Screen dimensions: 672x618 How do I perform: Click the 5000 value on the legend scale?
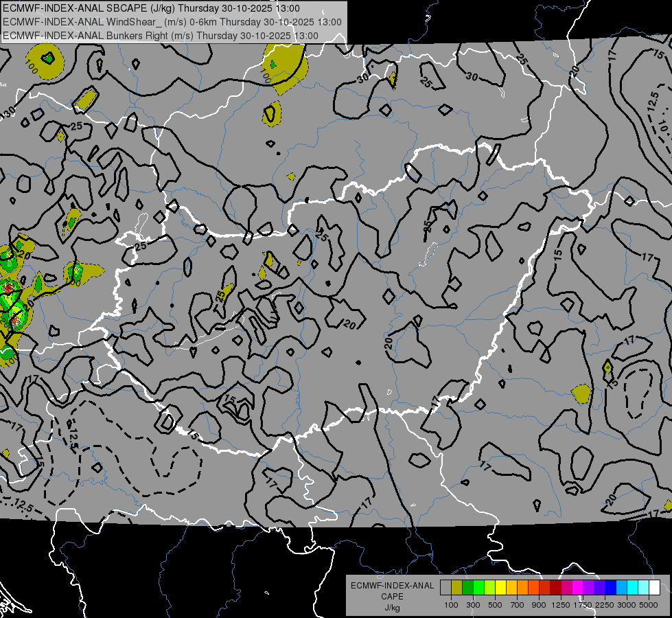648,605
